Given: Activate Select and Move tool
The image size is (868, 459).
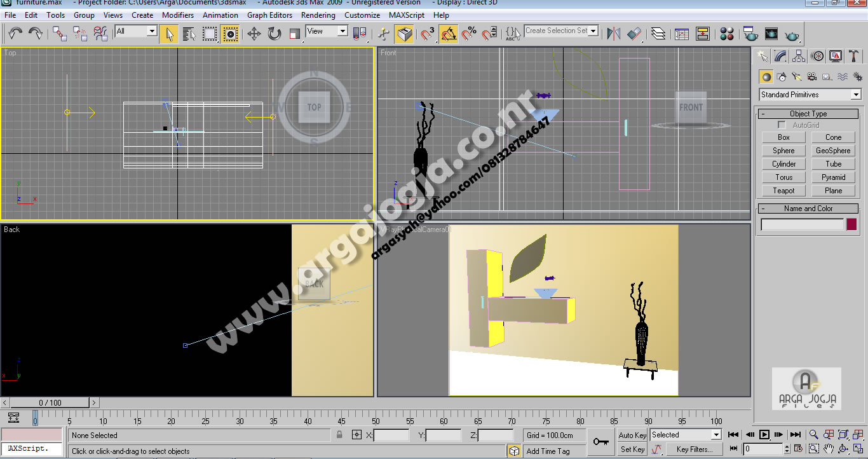Looking at the screenshot, I should click(254, 33).
